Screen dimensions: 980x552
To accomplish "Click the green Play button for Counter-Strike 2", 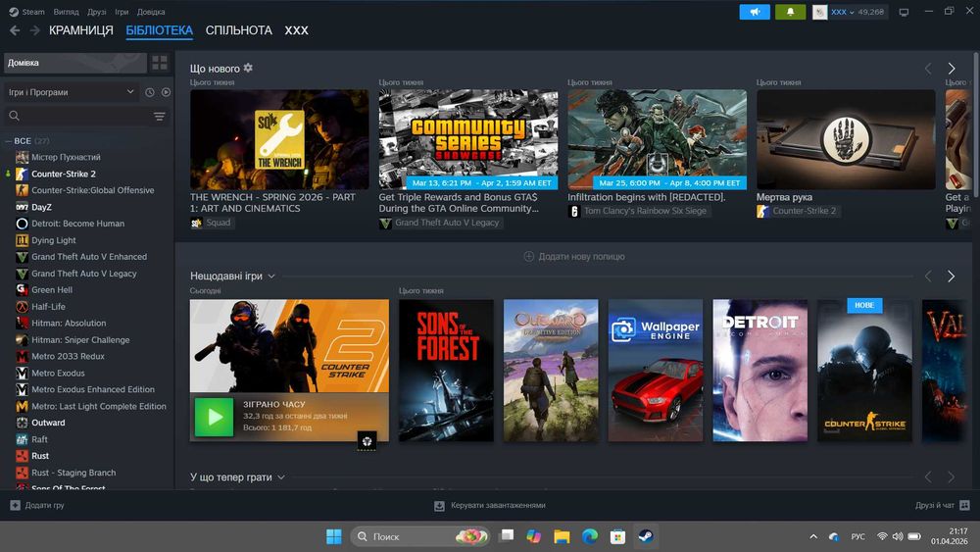I will 214,417.
